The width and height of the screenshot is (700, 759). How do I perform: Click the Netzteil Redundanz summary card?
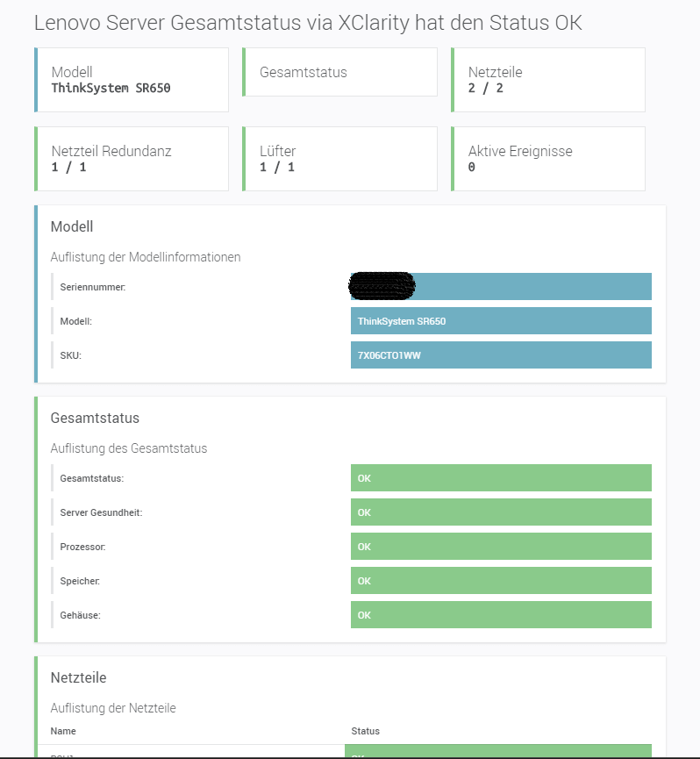point(132,159)
